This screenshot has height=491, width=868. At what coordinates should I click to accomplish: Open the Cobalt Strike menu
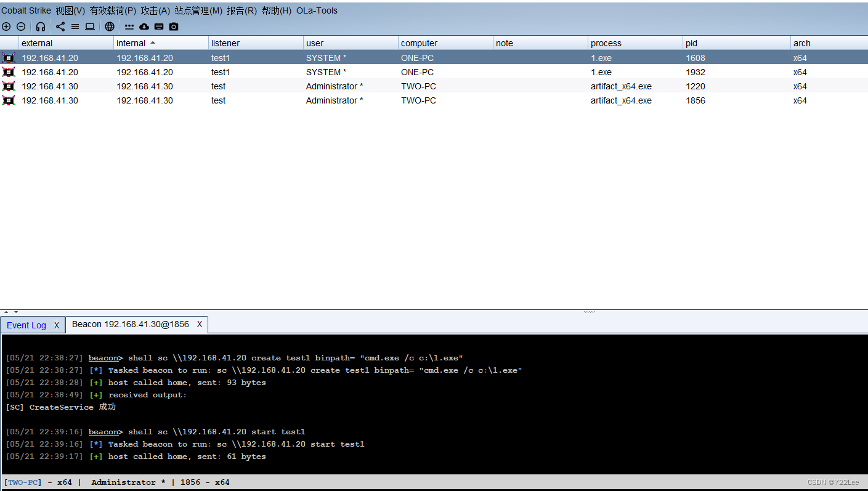pyautogui.click(x=26, y=10)
